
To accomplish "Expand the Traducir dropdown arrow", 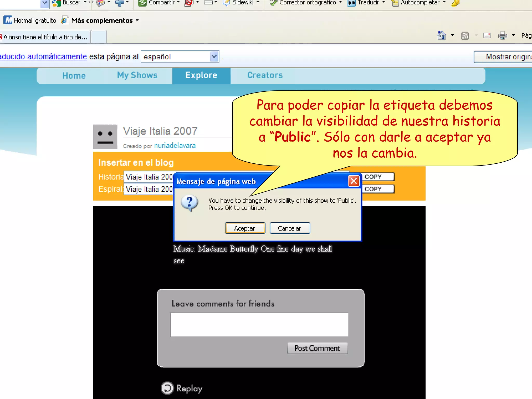I will (x=384, y=2).
